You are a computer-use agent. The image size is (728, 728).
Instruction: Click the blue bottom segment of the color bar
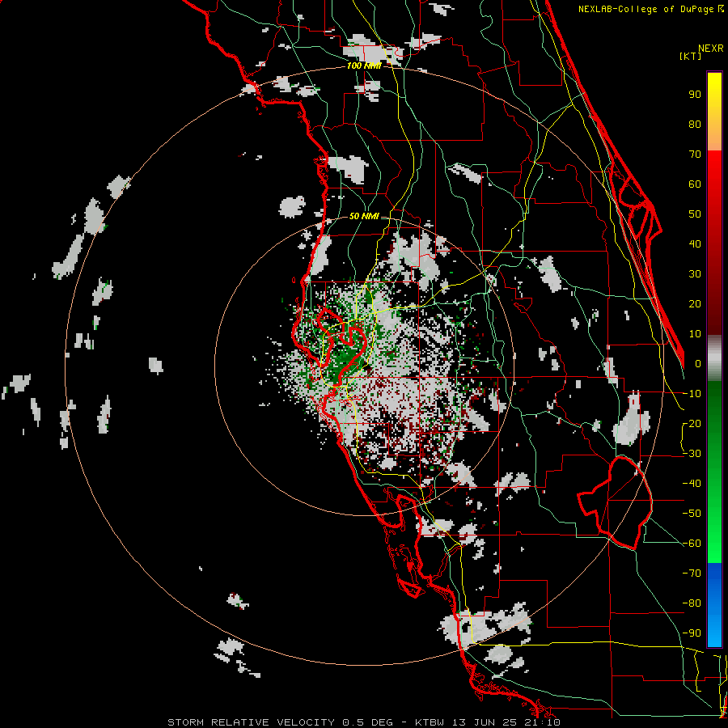[714, 605]
